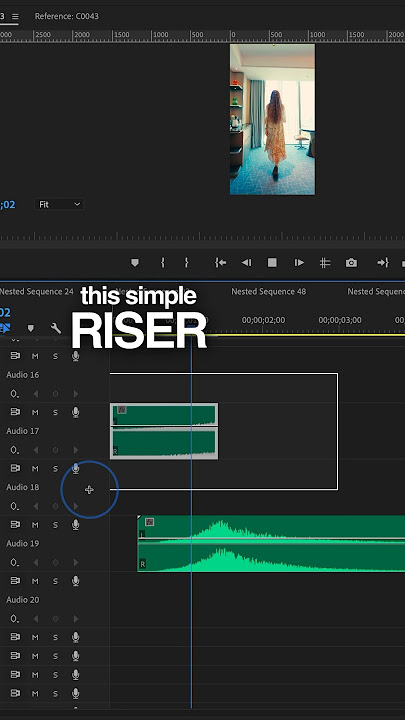Image resolution: width=405 pixels, height=720 pixels.
Task: Enable voice-over record on Audio 20
Action: point(76,581)
